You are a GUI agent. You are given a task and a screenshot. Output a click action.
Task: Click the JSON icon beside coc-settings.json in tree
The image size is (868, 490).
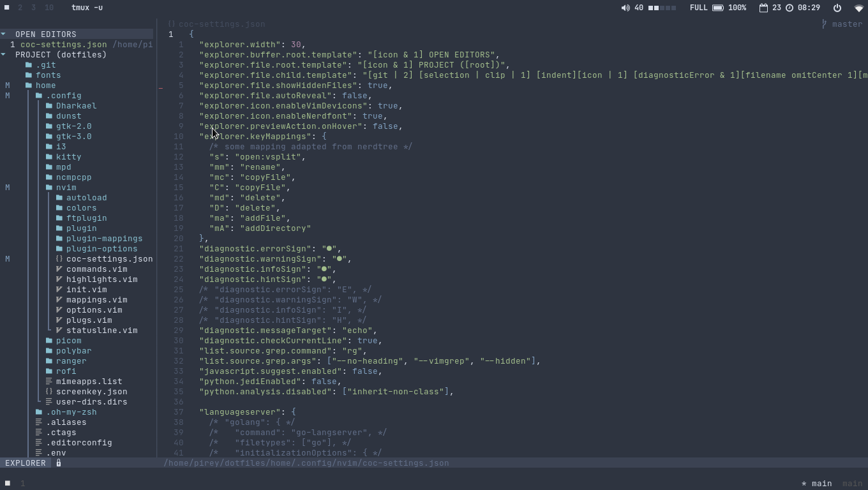point(59,259)
